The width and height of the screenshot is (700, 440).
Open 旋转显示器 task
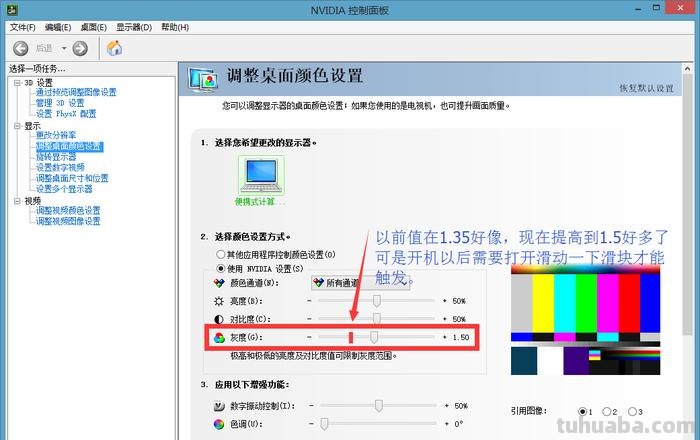[x=56, y=157]
